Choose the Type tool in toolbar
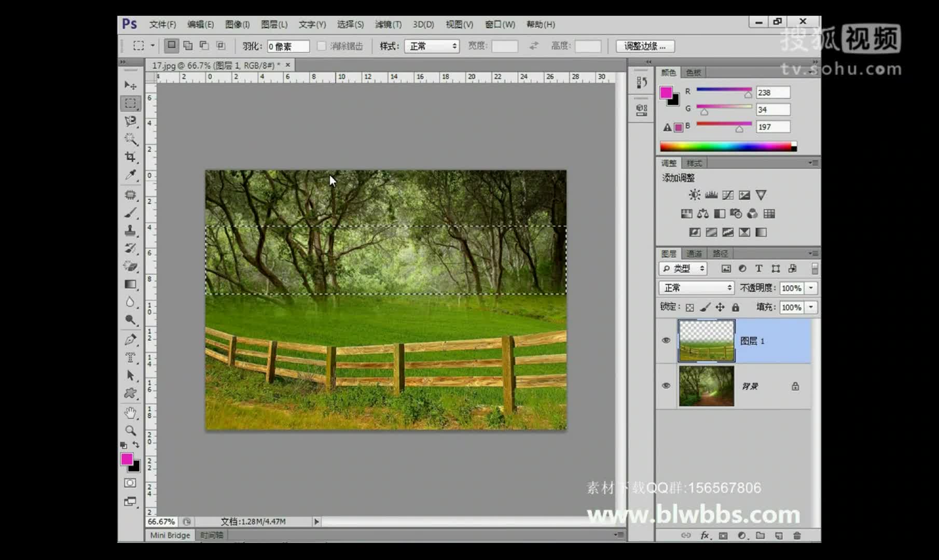The width and height of the screenshot is (939, 560). (x=130, y=358)
